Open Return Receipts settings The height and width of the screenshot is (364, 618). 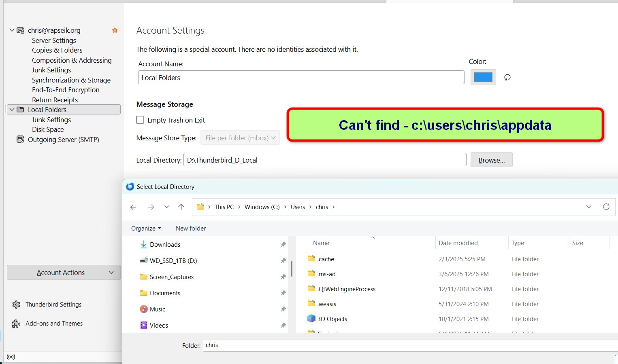(x=55, y=100)
